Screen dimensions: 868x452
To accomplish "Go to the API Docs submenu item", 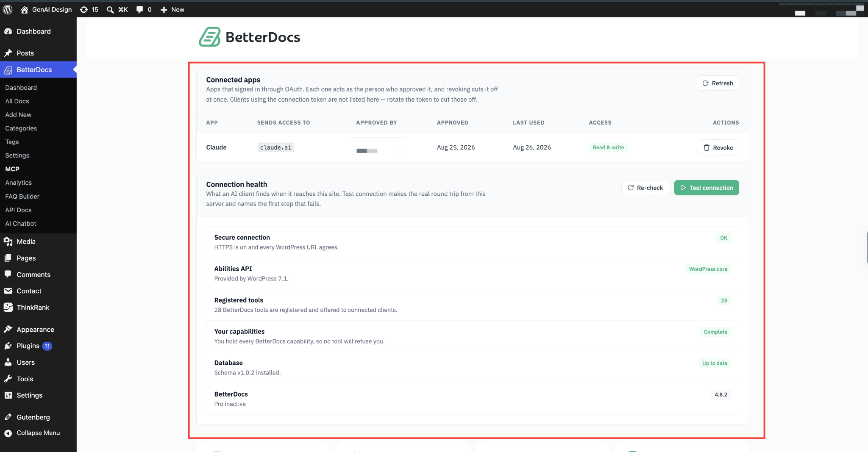I will tap(18, 210).
